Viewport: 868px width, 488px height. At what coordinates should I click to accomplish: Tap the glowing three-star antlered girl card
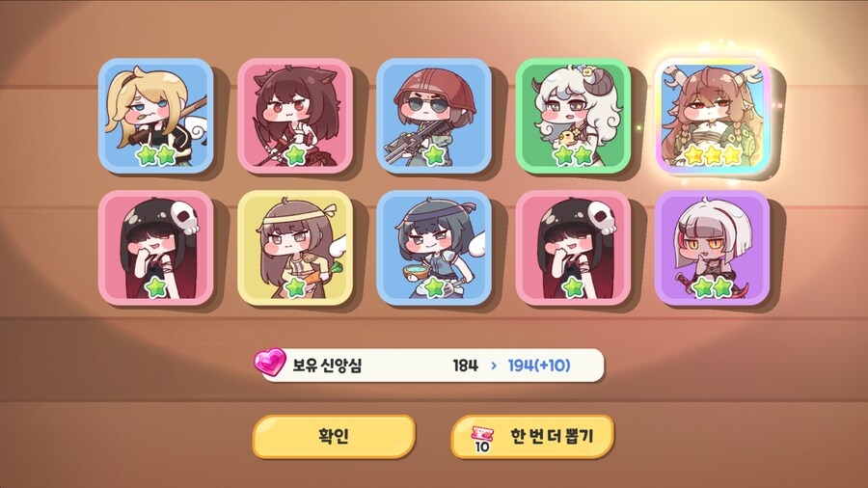point(713,116)
